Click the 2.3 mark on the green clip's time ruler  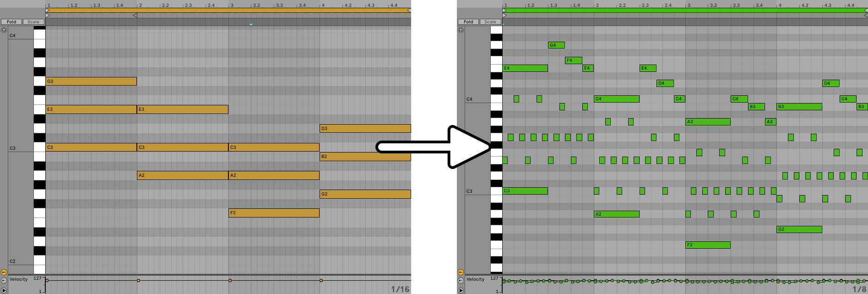coord(645,5)
